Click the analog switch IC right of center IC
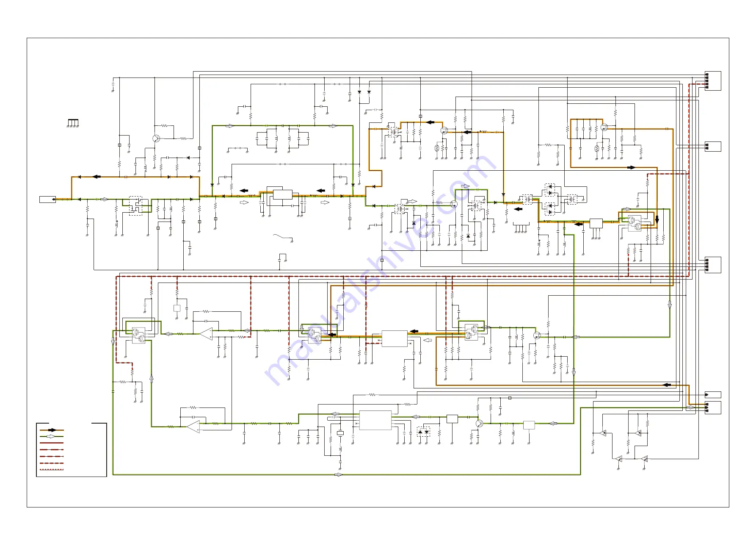This screenshot has height=535, width=756. click(x=472, y=332)
